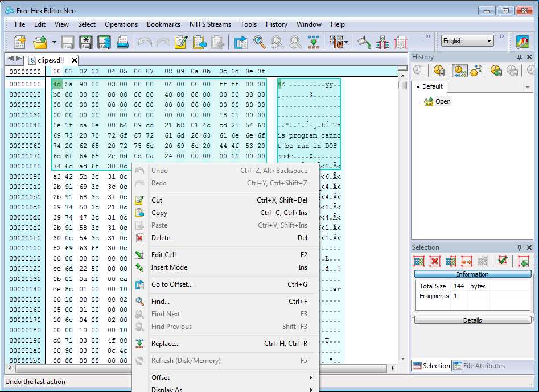This screenshot has width=539, height=392.
Task: Open the English language dropdown
Action: click(x=489, y=40)
